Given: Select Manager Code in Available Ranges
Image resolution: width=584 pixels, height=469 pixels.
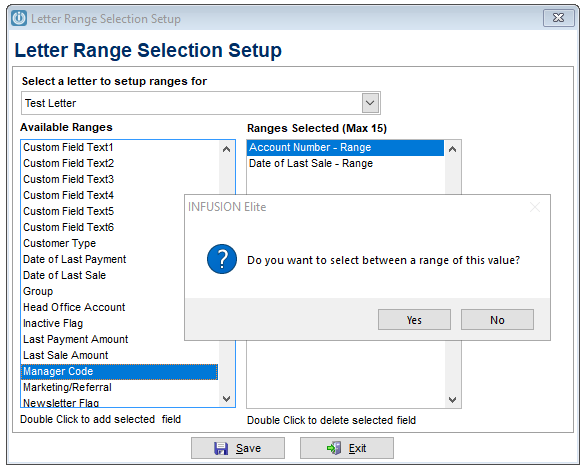Looking at the screenshot, I should pos(119,371).
